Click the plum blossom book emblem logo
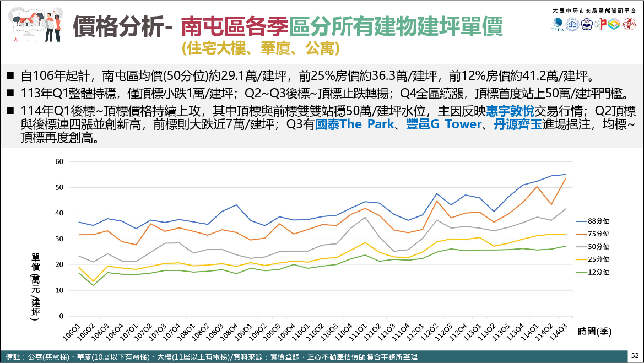The width and height of the screenshot is (644, 363). point(586,25)
